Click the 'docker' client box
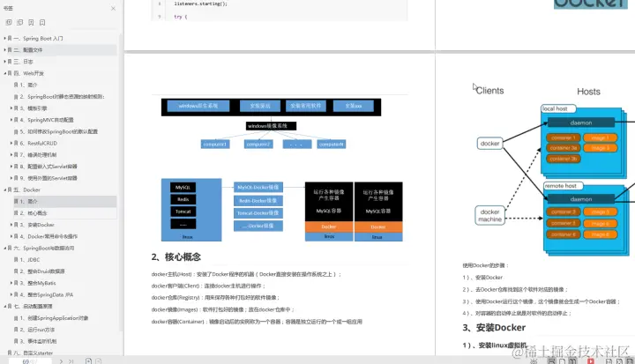Screen dimensions: 635x364 point(490,144)
